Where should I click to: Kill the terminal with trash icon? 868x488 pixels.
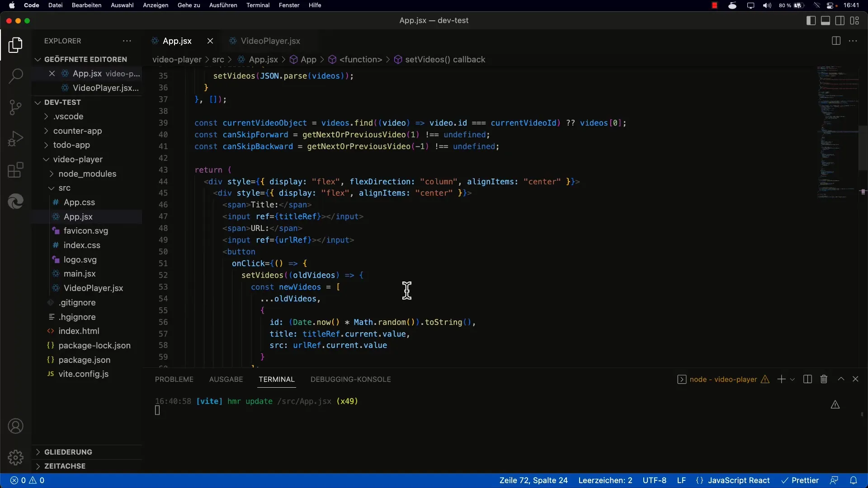click(x=824, y=379)
